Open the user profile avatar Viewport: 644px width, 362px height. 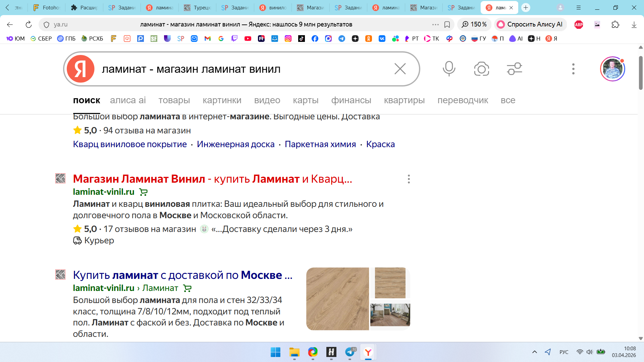(x=612, y=69)
